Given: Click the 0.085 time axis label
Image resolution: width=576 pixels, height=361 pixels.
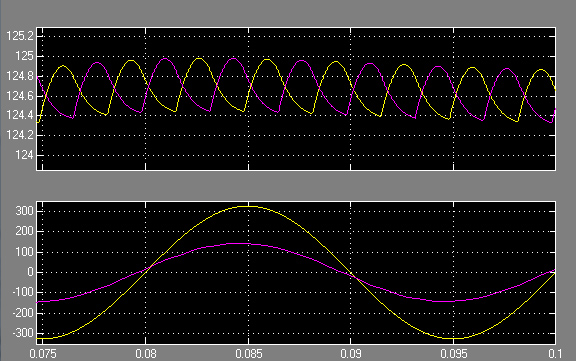Looking at the screenshot, I should click(x=249, y=354).
